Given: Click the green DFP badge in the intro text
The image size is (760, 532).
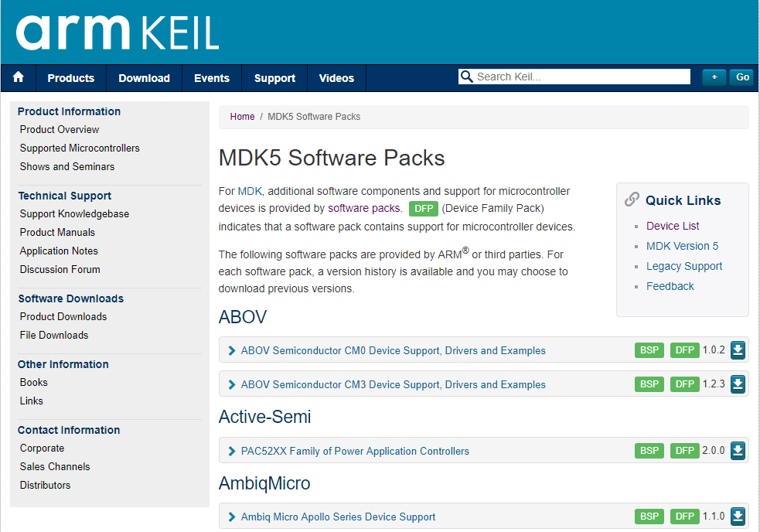Looking at the screenshot, I should pyautogui.click(x=423, y=208).
